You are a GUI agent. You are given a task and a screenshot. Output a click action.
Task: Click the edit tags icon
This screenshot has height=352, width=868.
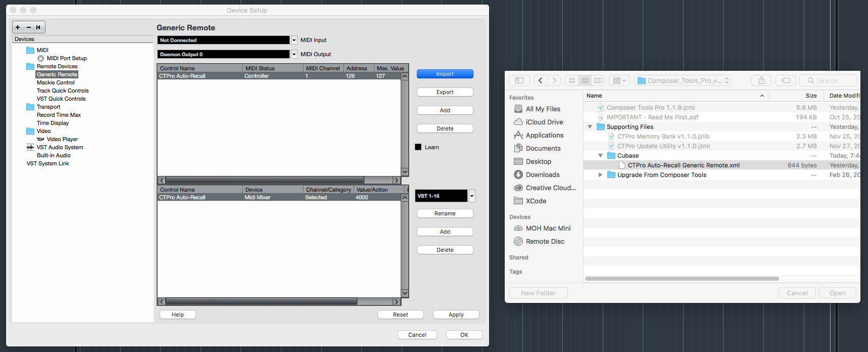tap(786, 80)
